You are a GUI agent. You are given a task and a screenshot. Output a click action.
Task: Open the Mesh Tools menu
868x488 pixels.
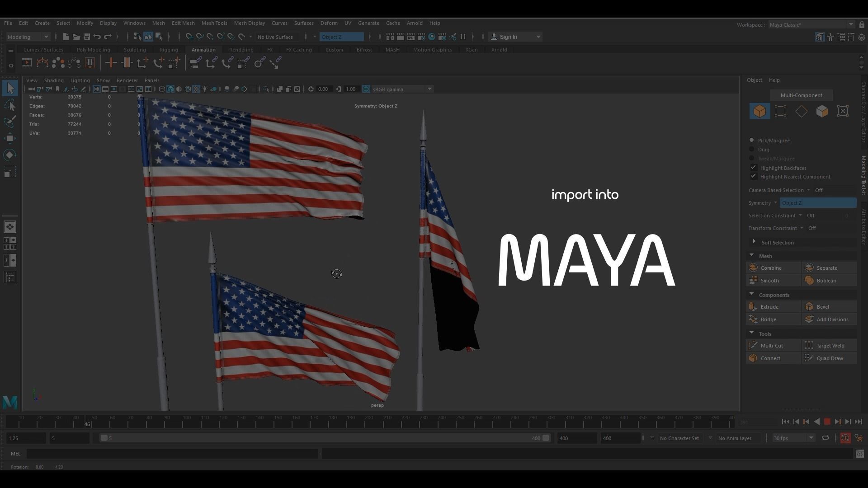coord(214,23)
